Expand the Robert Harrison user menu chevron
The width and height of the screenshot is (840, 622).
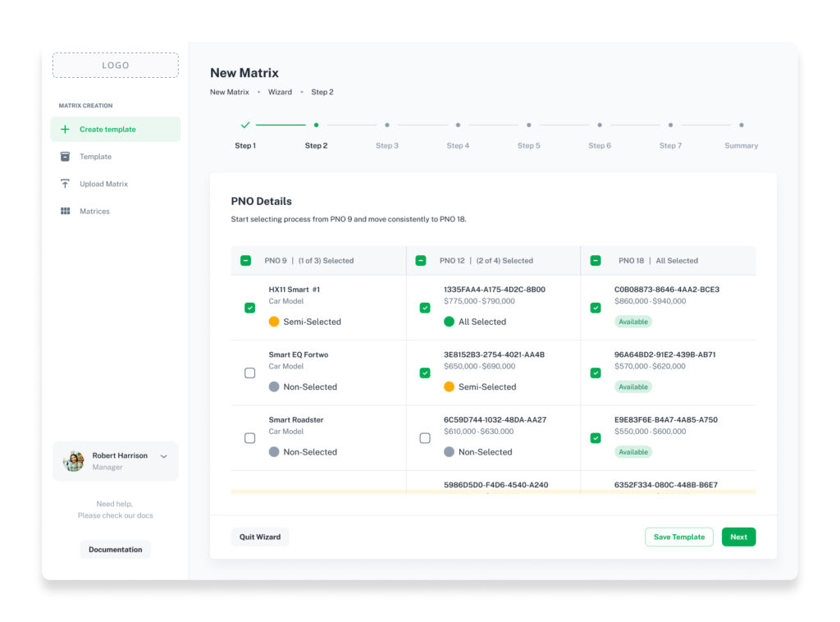pos(164,456)
